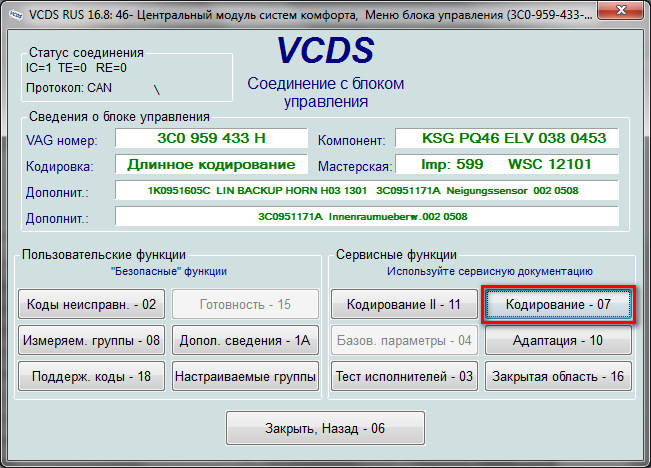
Task: Click Дополнит. field with LIN BACKUP HORN
Action: click(x=367, y=191)
